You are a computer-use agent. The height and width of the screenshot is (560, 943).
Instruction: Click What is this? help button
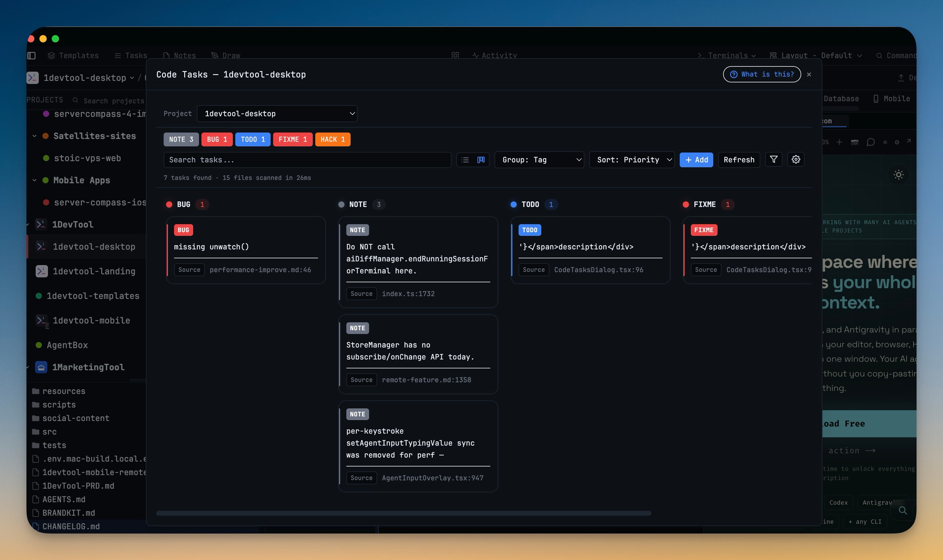point(762,74)
